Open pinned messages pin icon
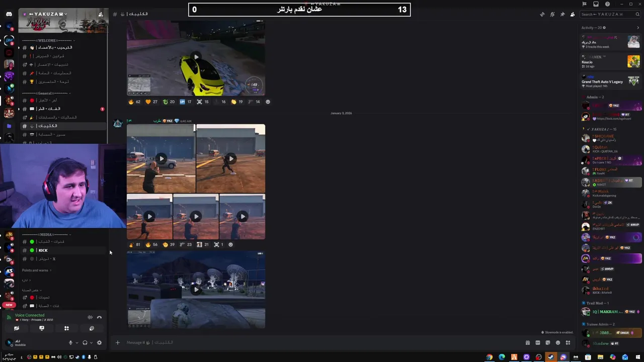The width and height of the screenshot is (644, 362). tap(562, 14)
